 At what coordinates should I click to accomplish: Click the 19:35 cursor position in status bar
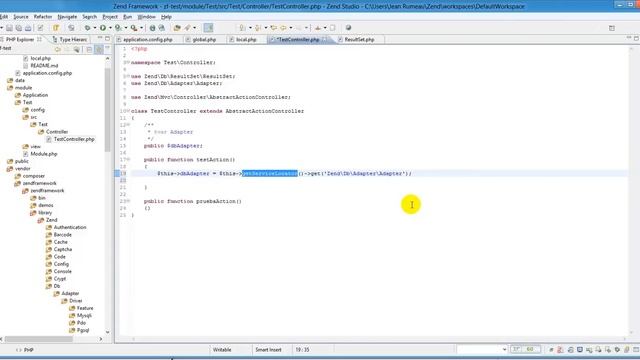(302, 350)
